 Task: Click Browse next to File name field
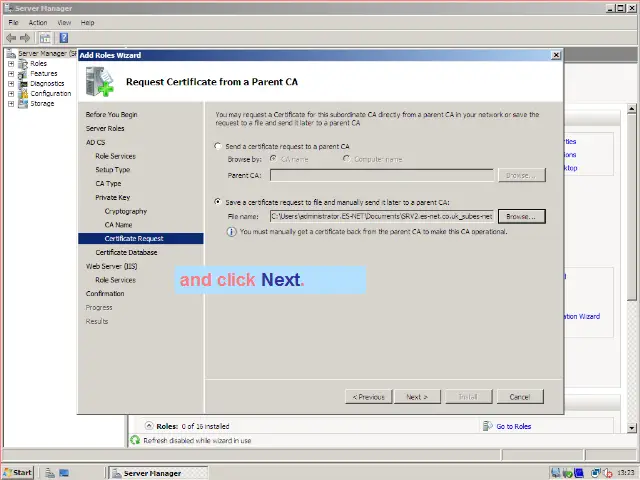point(521,216)
